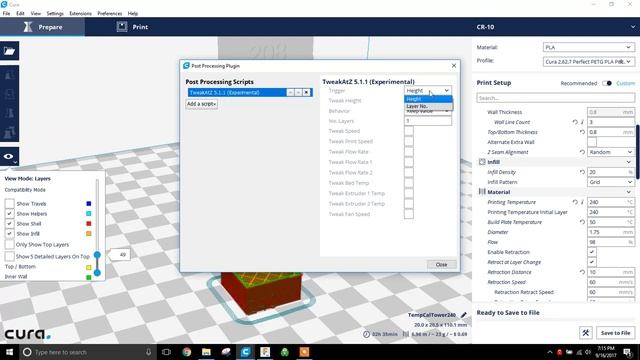
Task: Reset Z Seam Alignment value icon
Action: [x=582, y=152]
